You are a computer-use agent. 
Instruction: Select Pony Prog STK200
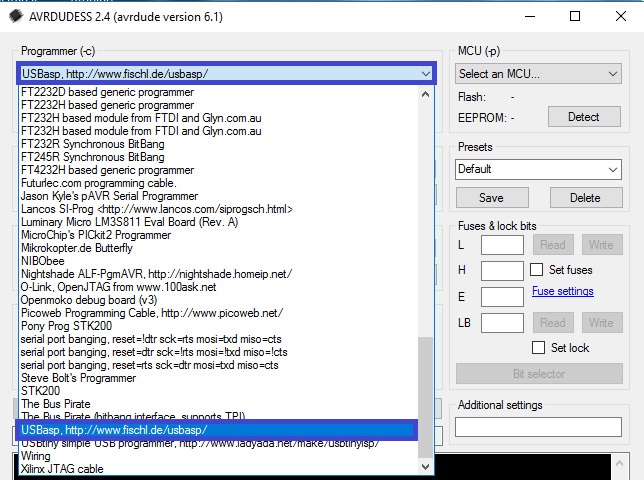click(x=219, y=326)
